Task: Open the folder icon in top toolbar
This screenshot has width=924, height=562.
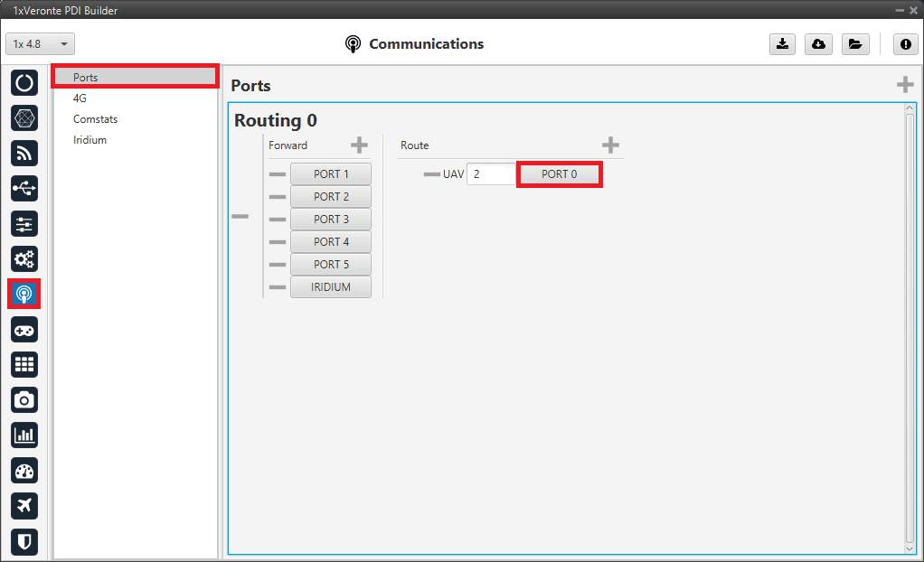Action: click(853, 44)
